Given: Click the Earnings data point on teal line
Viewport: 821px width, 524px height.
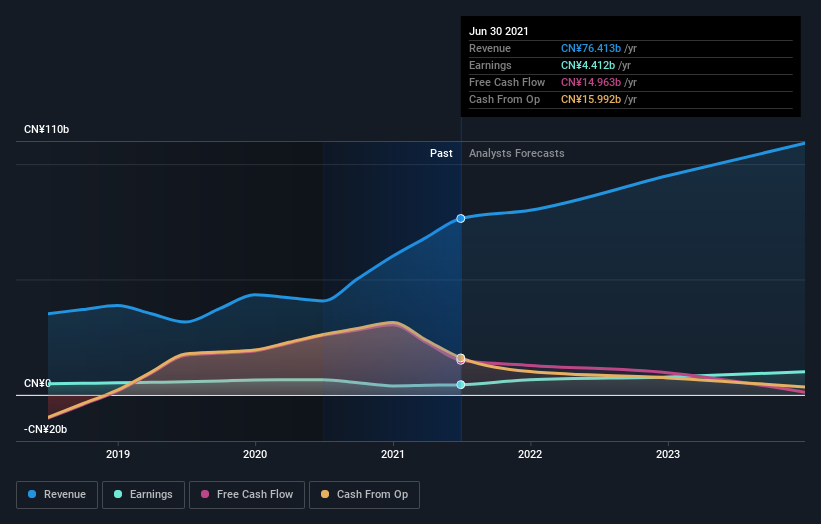Looking at the screenshot, I should pyautogui.click(x=460, y=385).
